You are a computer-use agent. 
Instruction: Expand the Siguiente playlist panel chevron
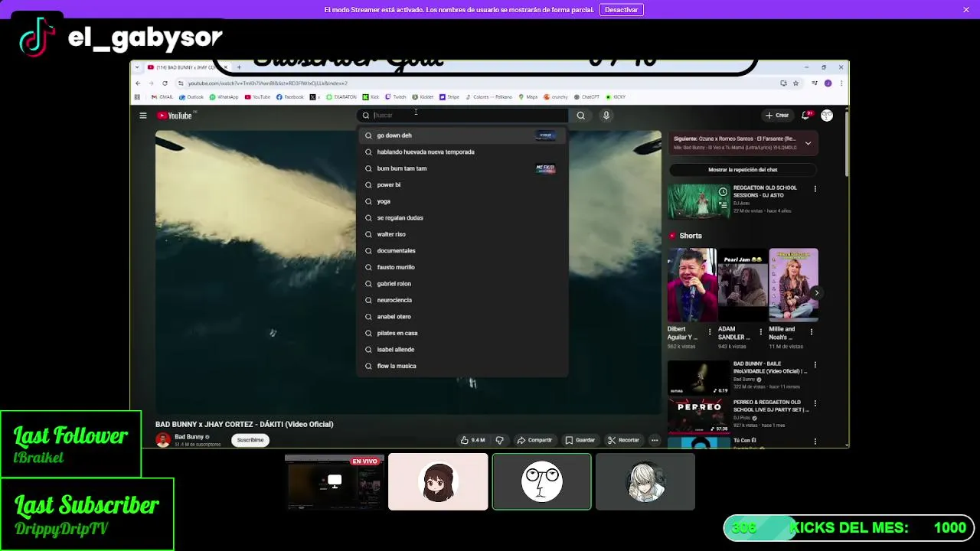[808, 143]
